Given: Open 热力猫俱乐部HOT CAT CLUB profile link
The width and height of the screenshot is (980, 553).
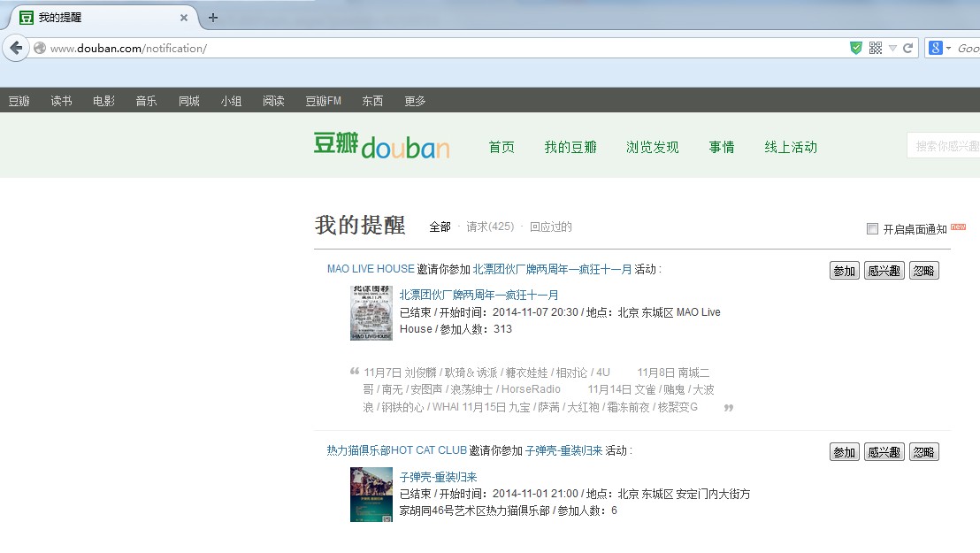Looking at the screenshot, I should coord(397,450).
